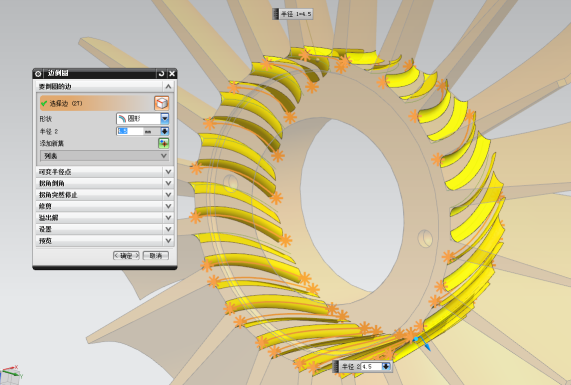This screenshot has width=571, height=385.
Task: Open the shape type dropdown (圆形)
Action: (165, 119)
